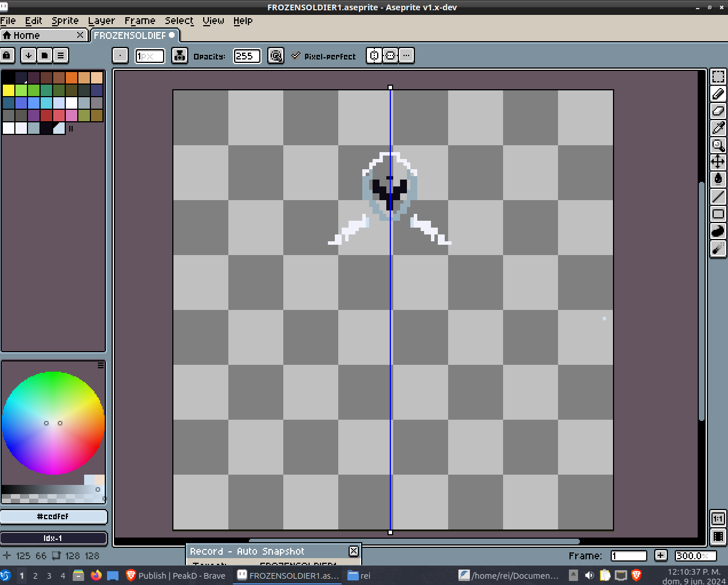
Task: Pick the purple palette swatch
Action: [x=34, y=115]
